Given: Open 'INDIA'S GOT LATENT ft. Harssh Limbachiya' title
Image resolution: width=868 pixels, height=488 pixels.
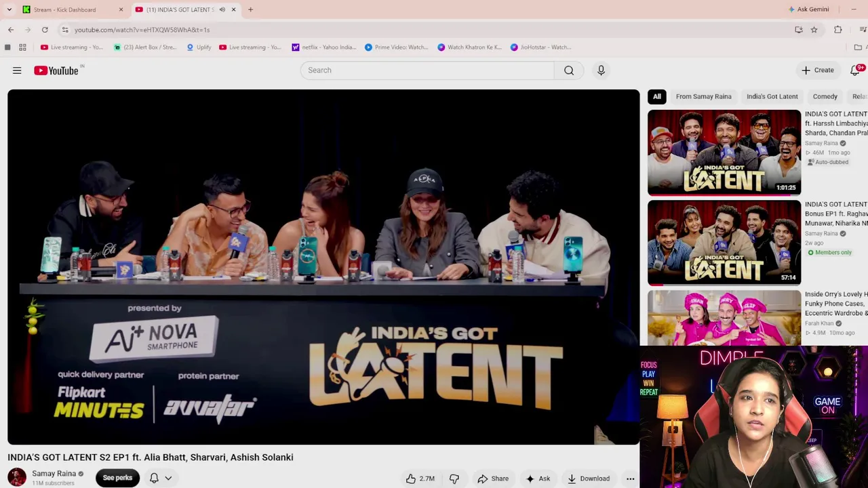Looking at the screenshot, I should (x=836, y=123).
